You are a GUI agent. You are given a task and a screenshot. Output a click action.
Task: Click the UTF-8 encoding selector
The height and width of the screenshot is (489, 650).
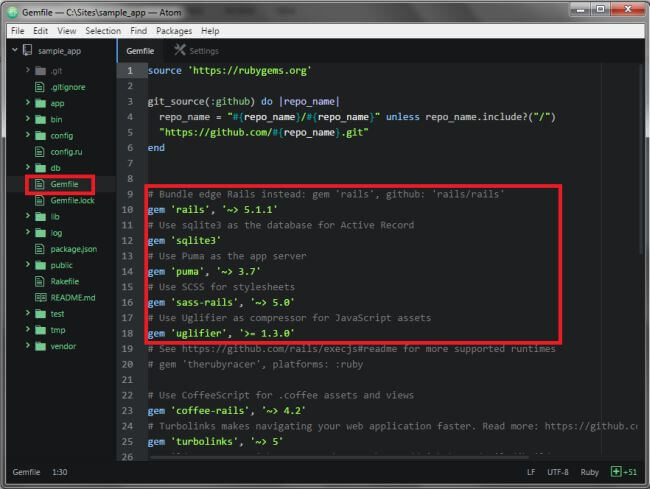click(558, 472)
